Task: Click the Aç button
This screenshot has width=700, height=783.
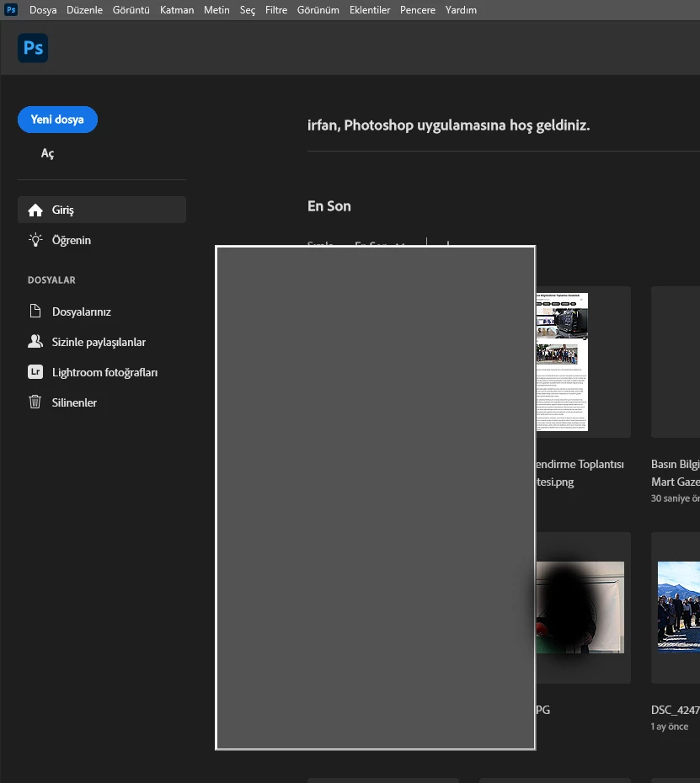Action: click(47, 153)
